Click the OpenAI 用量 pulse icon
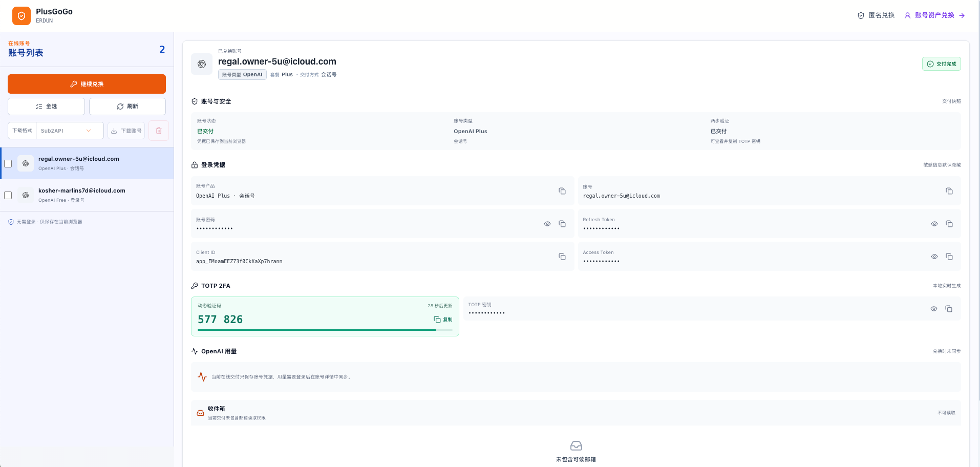Viewport: 980px width, 467px height. (x=195, y=351)
